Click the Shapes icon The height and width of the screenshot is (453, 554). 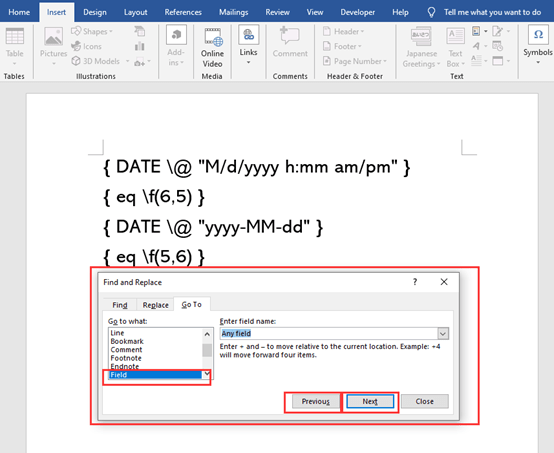coord(76,31)
